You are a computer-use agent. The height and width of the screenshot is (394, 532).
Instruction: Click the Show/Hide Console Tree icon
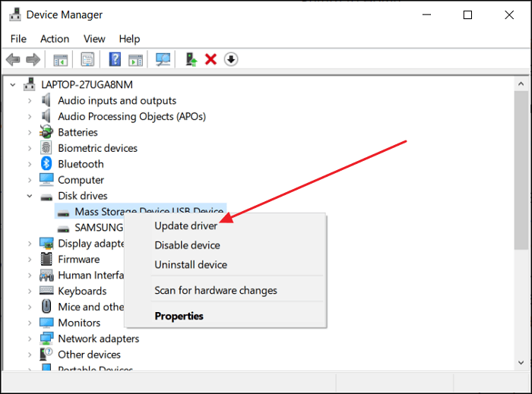pos(61,59)
